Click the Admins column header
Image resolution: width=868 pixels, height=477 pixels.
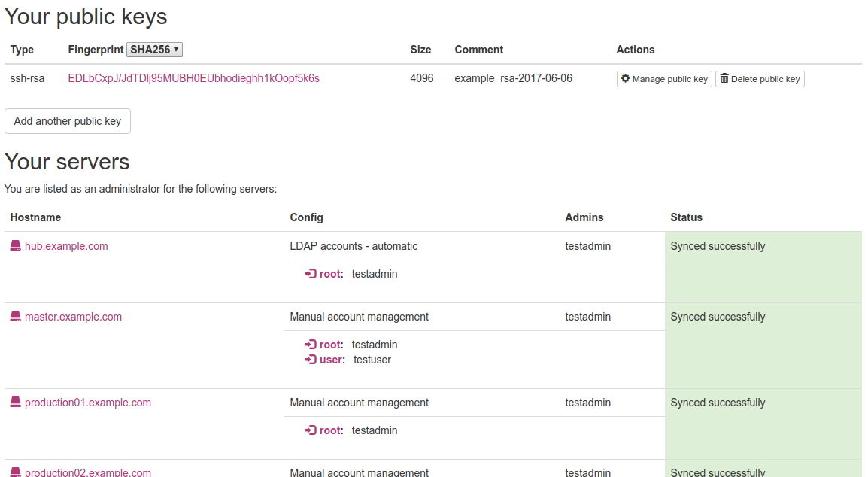(x=584, y=217)
